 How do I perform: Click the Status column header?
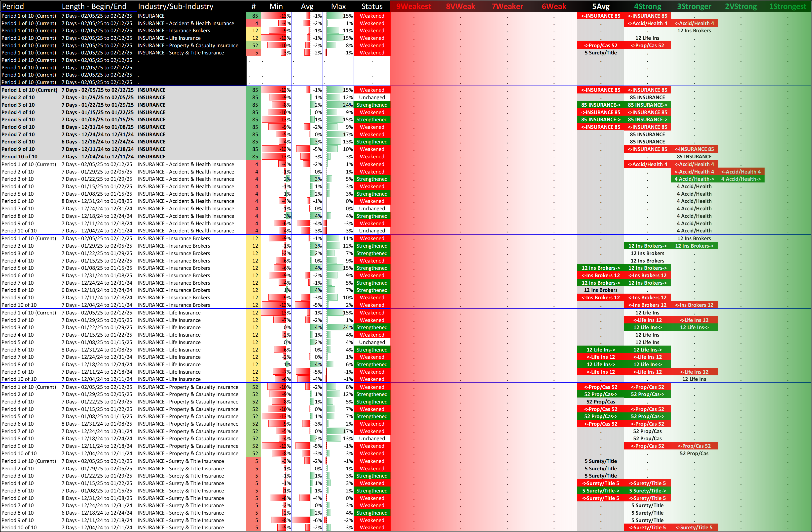tap(371, 6)
